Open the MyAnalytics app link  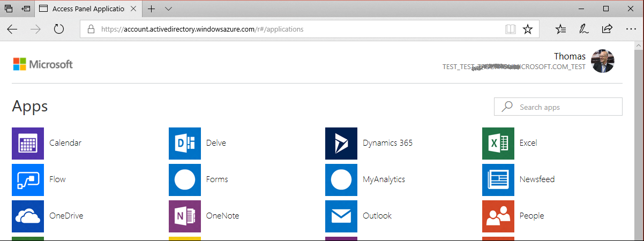(x=384, y=179)
